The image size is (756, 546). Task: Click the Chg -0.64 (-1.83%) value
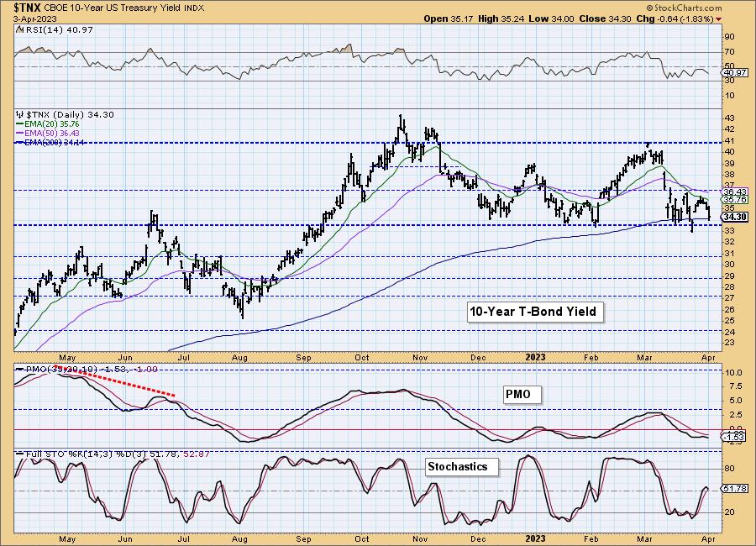click(x=675, y=18)
